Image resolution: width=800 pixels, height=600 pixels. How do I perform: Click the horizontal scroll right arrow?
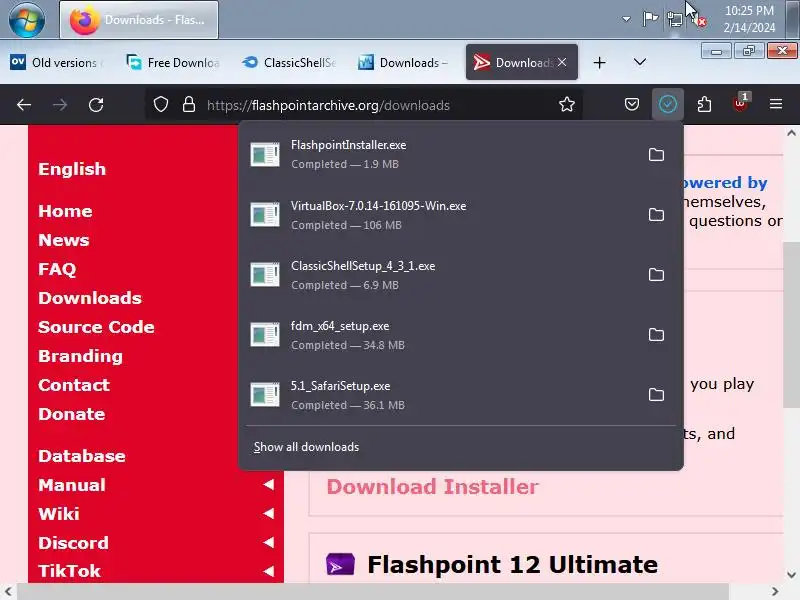776,592
